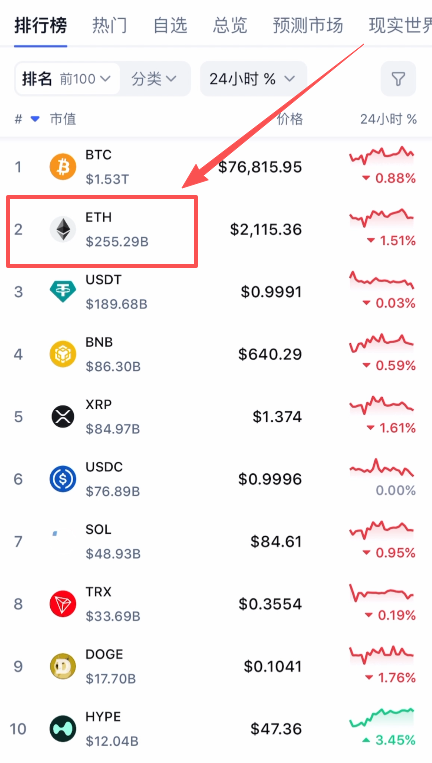This screenshot has height=763, width=432.
Task: Switch to the 预测市场 tab
Action: pos(308,25)
